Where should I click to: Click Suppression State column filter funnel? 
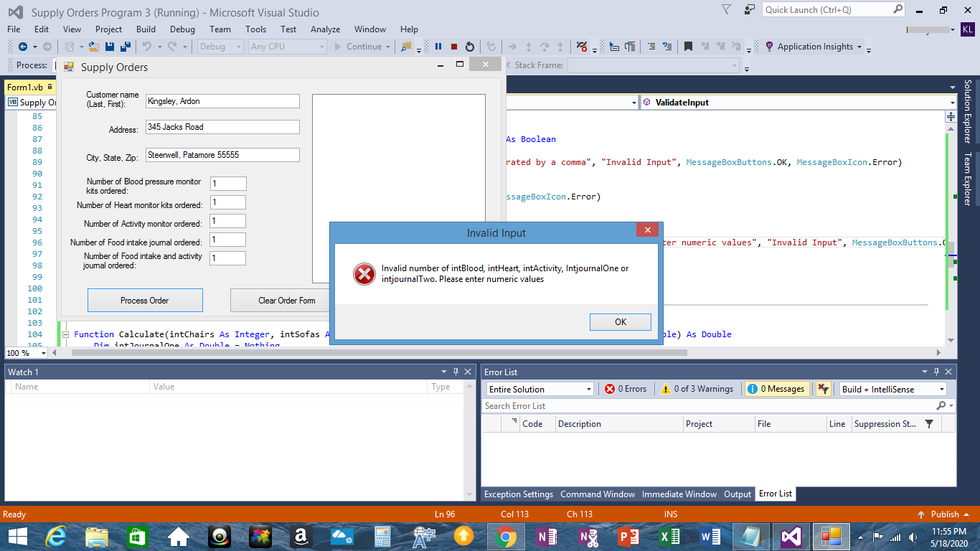(929, 424)
